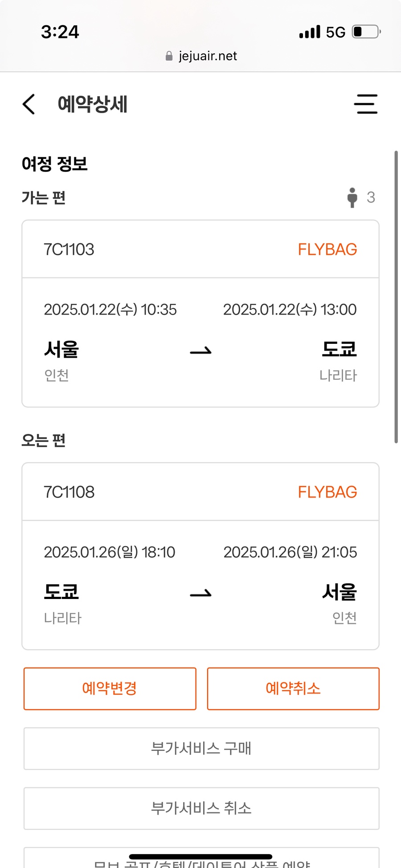
Task: Tap the passenger count icon
Action: click(x=352, y=197)
